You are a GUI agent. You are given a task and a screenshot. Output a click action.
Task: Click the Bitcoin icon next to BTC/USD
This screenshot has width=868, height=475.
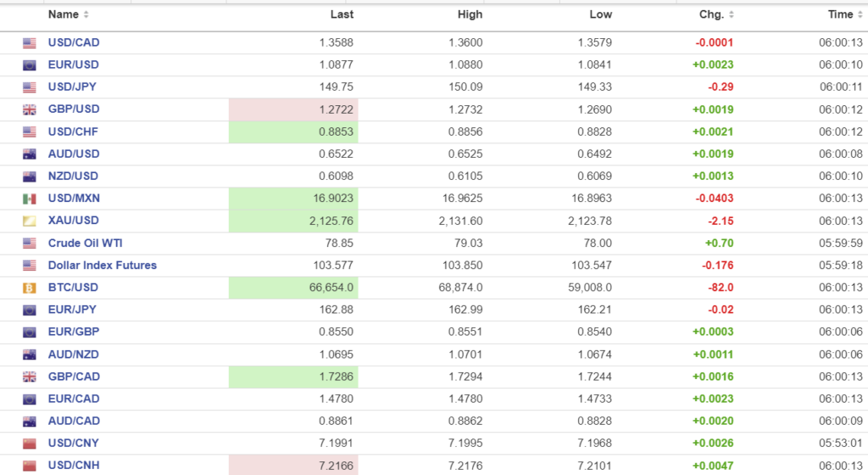tap(30, 288)
